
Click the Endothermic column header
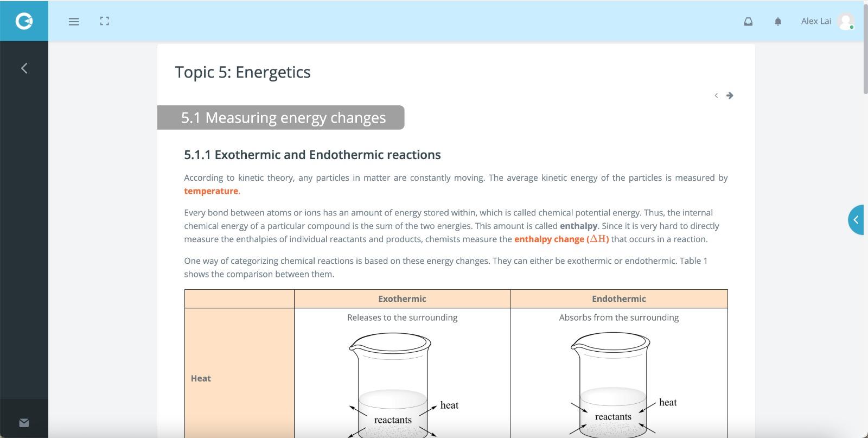619,299
